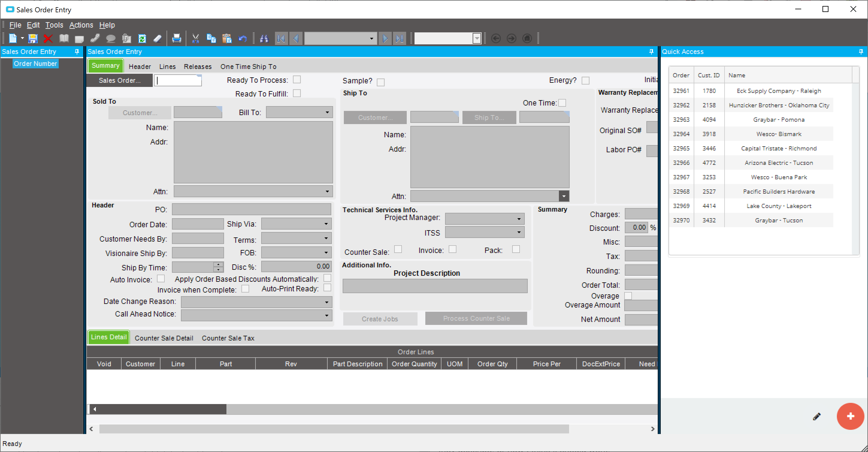Jump to the first record using the navigation arrow
868x452 pixels.
[x=281, y=38]
